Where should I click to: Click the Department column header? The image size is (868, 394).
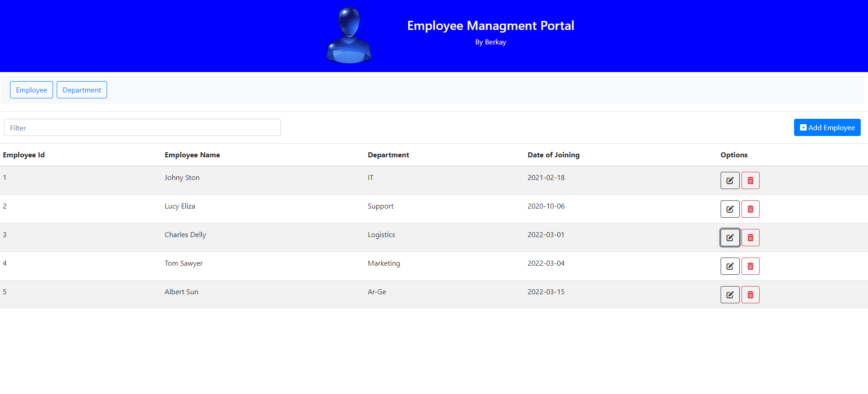click(x=388, y=155)
